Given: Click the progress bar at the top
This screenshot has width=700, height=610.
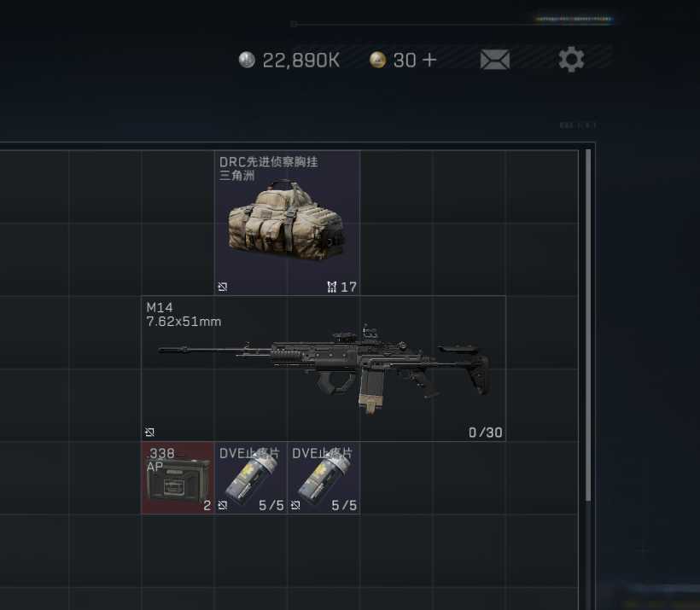Looking at the screenshot, I should coord(452,24).
